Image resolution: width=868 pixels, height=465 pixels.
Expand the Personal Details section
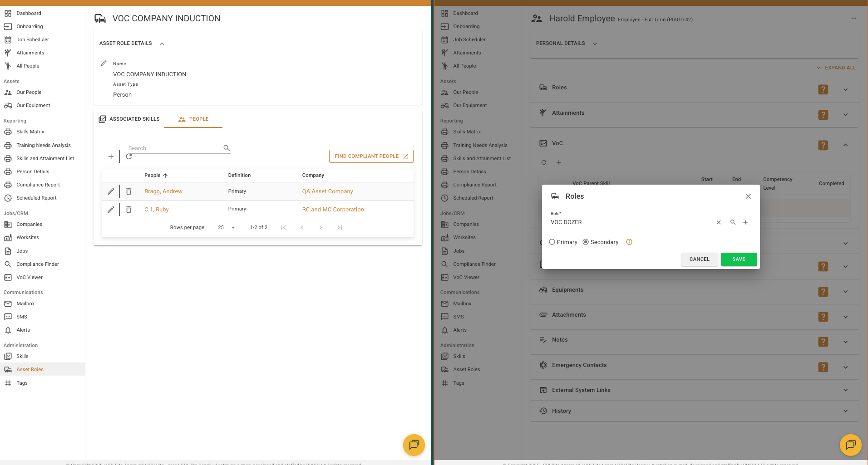(x=595, y=44)
